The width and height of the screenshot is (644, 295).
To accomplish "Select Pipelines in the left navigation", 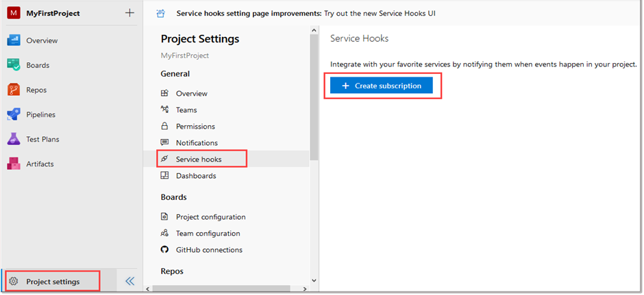I will tap(40, 114).
